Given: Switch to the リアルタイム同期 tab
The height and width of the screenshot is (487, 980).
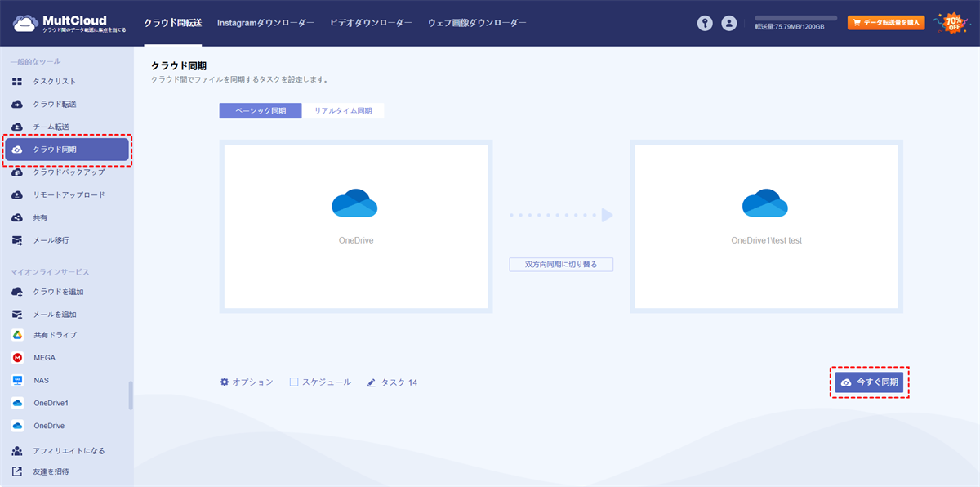Looking at the screenshot, I should (x=343, y=111).
